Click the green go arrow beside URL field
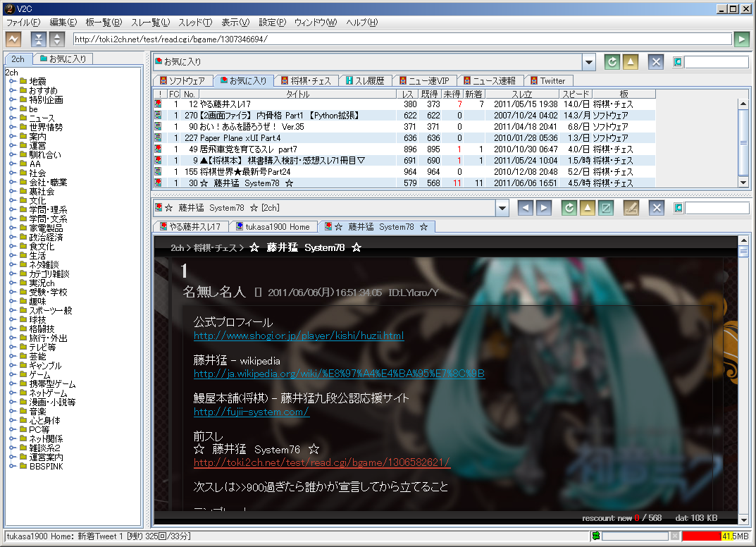 [x=741, y=39]
